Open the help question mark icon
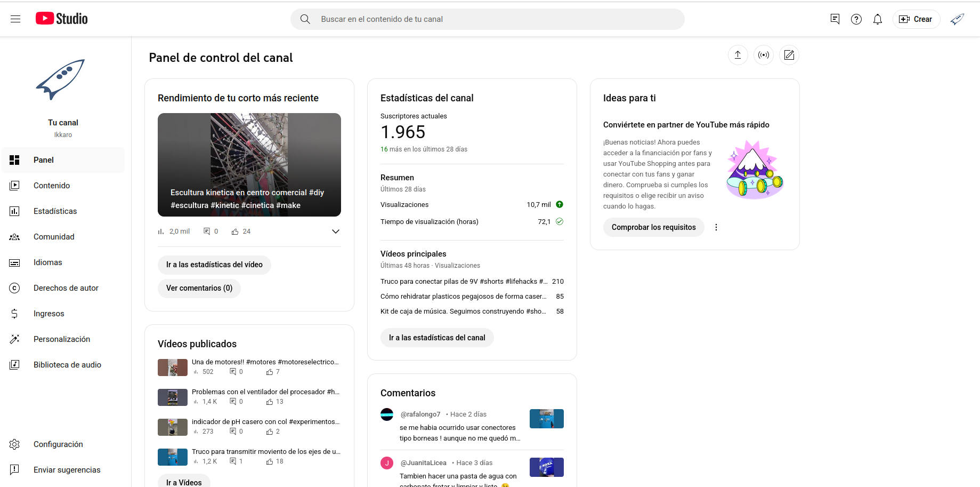Screen dimensions: 980x487 pyautogui.click(x=856, y=19)
